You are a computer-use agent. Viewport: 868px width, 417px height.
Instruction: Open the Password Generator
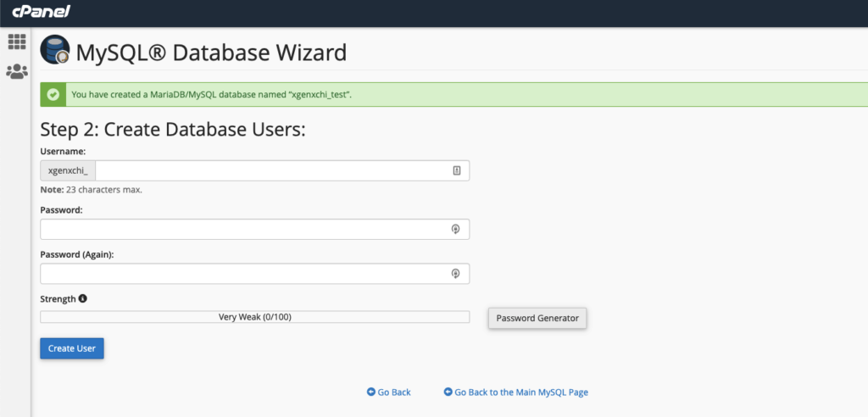point(537,318)
